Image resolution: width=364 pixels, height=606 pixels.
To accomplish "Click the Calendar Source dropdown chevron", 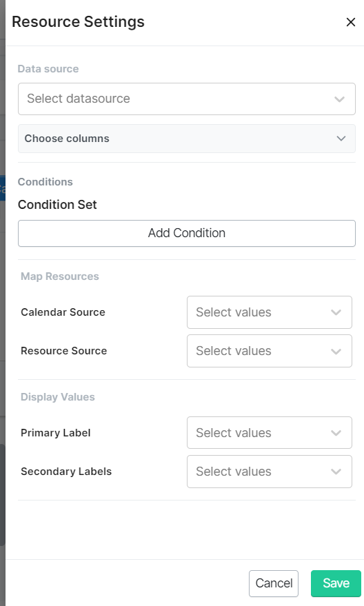I will pos(336,312).
